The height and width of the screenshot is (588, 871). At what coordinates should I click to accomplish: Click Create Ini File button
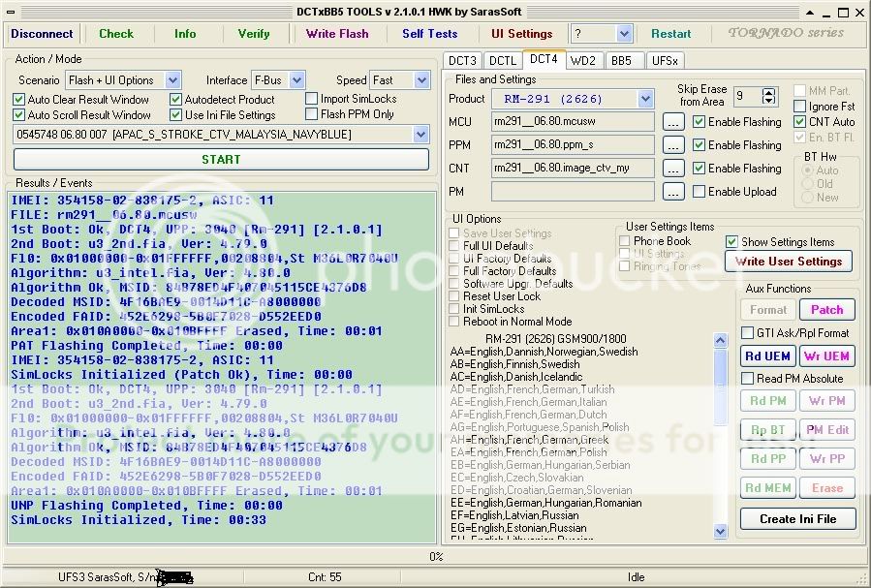pyautogui.click(x=797, y=519)
